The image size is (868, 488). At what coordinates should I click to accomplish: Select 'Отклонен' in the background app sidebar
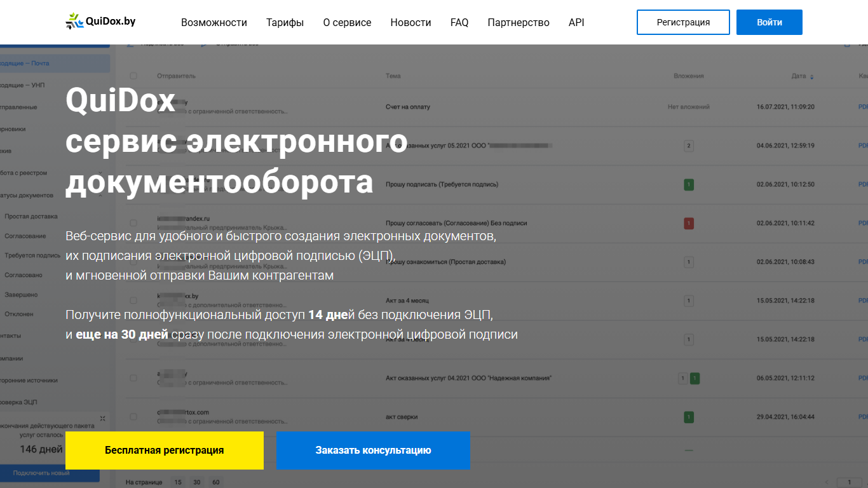pos(19,314)
